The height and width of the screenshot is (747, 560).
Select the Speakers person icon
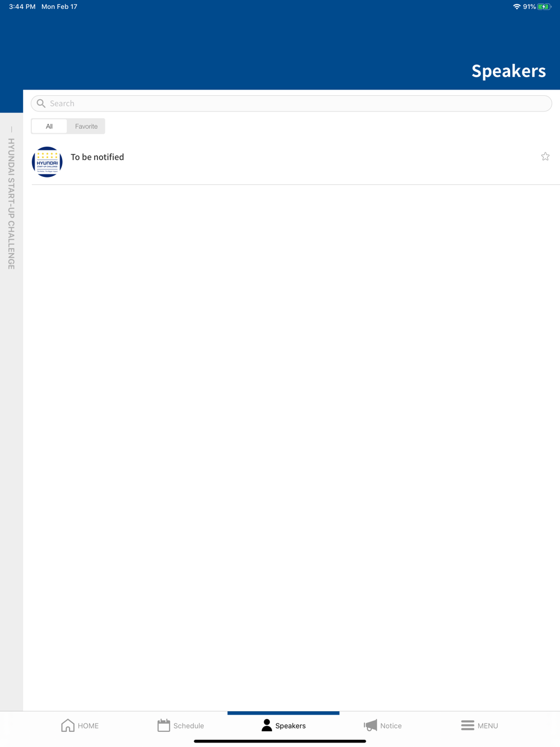click(267, 725)
